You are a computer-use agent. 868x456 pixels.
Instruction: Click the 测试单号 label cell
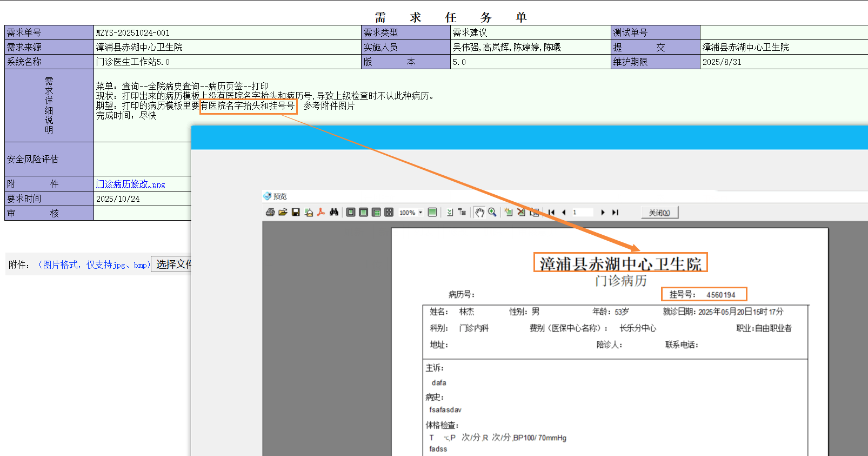click(x=655, y=32)
